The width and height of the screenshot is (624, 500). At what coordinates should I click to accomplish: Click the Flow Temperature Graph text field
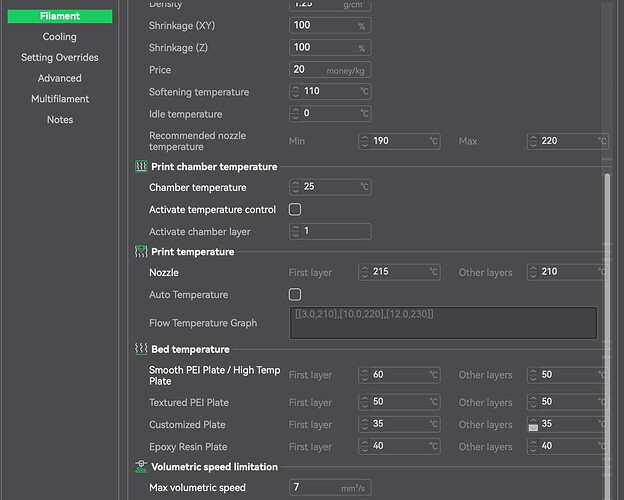click(x=443, y=322)
